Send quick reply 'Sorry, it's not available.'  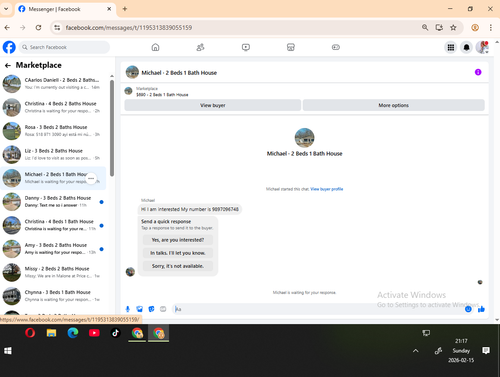pos(178,266)
